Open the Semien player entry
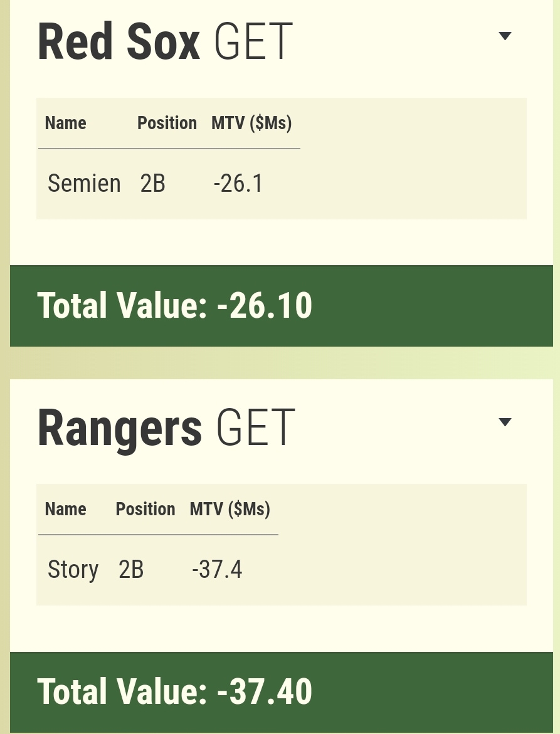560x734 pixels. [84, 183]
